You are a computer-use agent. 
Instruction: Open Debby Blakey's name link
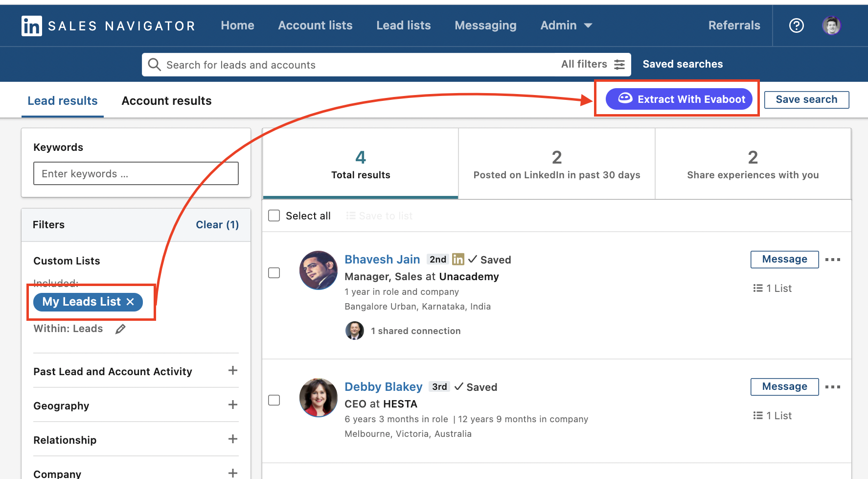point(383,387)
